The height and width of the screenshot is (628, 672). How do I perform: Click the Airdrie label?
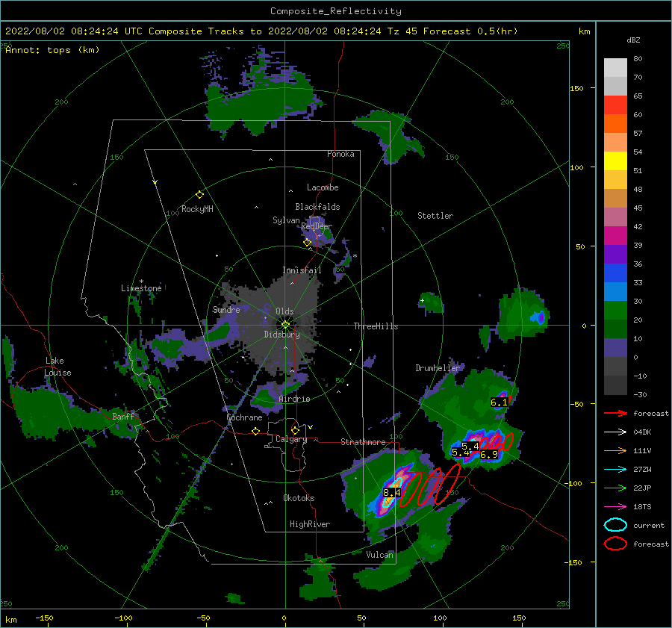point(294,399)
